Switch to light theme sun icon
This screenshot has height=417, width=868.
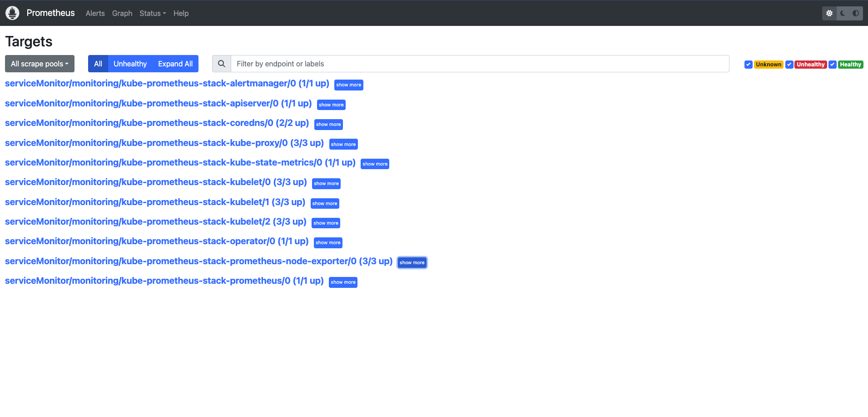tap(829, 13)
